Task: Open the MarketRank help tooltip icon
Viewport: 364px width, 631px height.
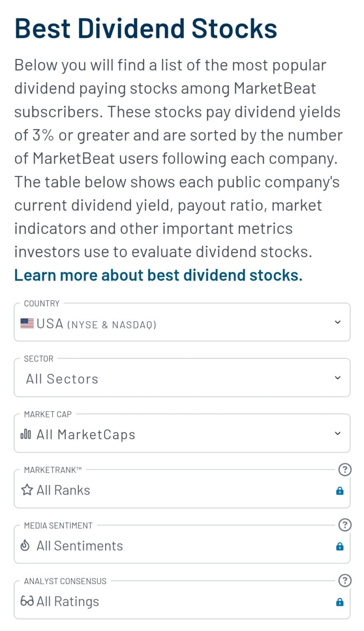Action: coord(345,470)
